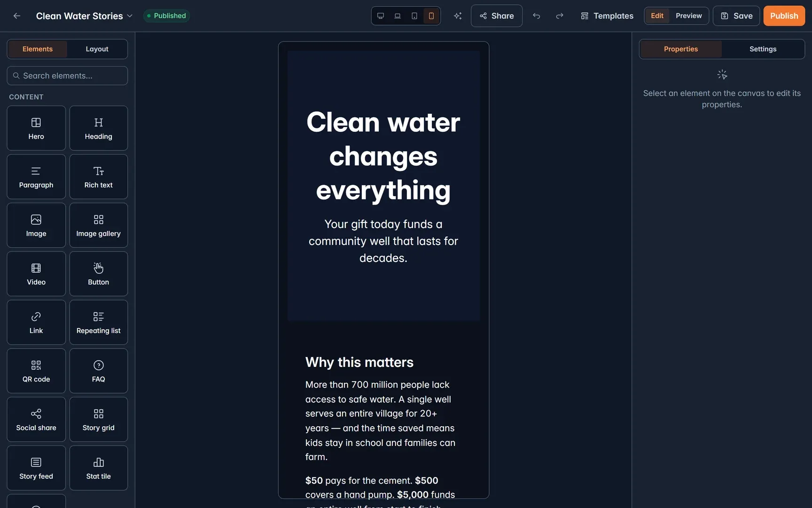
Task: Select the 'Clean water changes everything' heading
Action: tap(383, 156)
